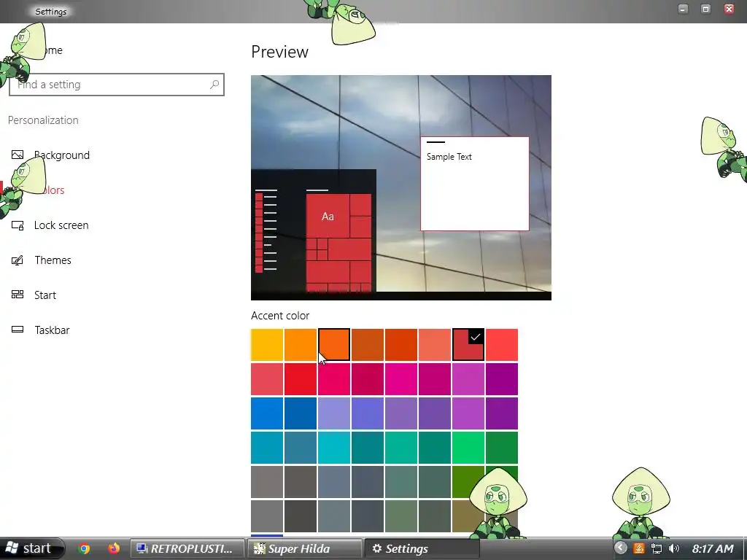Open the Themes settings page

click(x=53, y=260)
